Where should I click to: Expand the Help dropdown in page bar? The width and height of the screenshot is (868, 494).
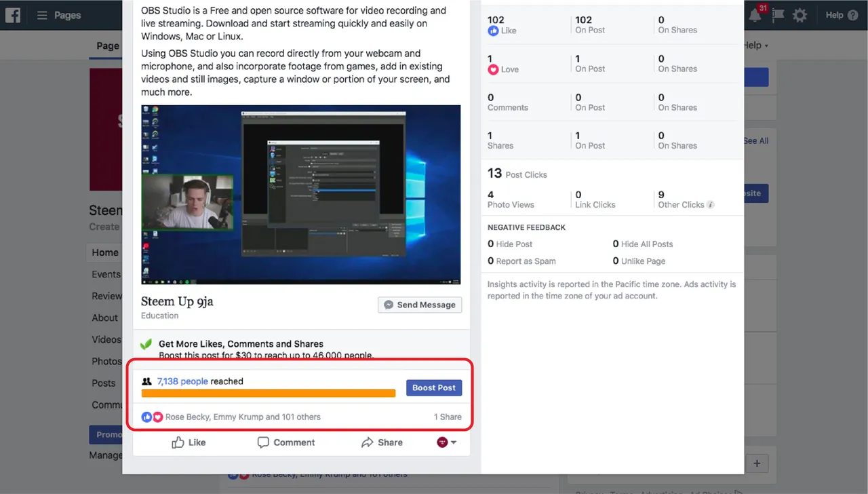[x=756, y=45]
